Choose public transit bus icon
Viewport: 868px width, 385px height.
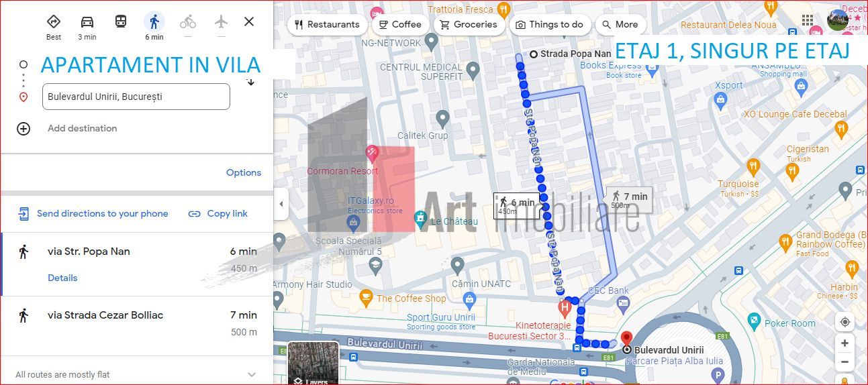pos(121,21)
